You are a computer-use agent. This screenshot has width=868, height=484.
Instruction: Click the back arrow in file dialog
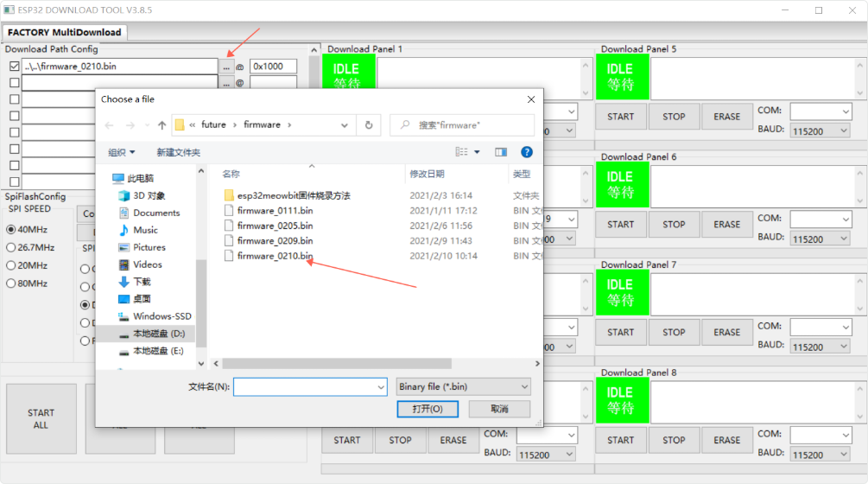110,125
